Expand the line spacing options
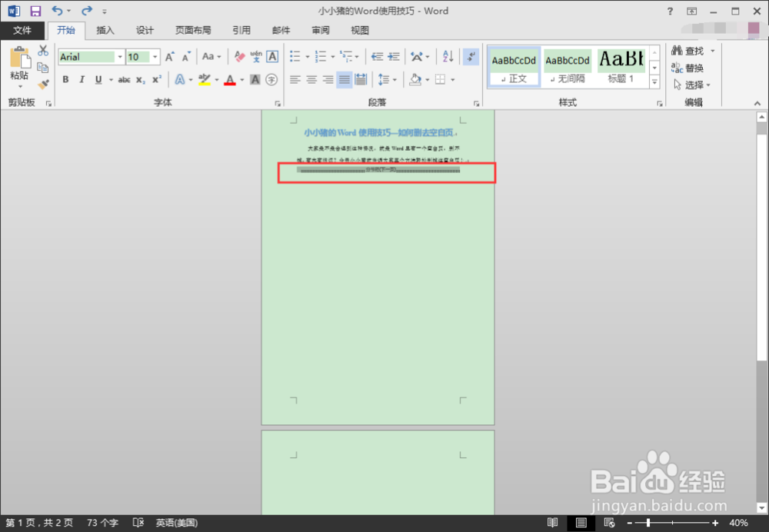Viewport: 769px width, 532px height. 394,79
